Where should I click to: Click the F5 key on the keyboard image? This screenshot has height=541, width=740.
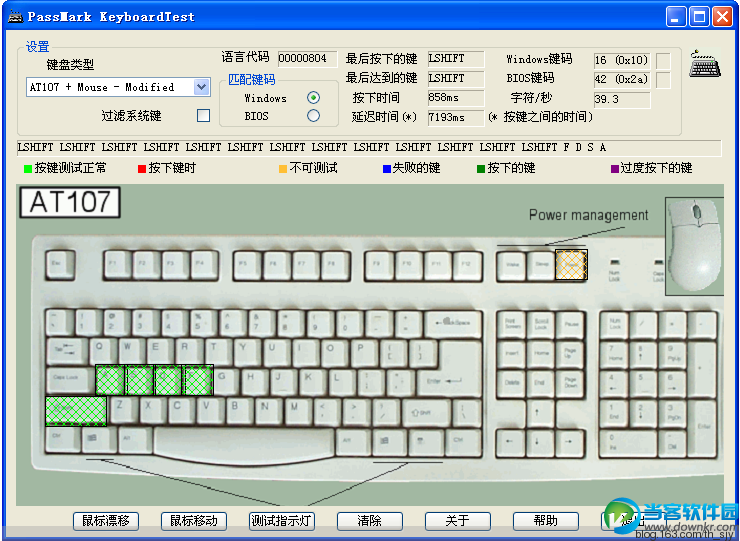click(248, 266)
